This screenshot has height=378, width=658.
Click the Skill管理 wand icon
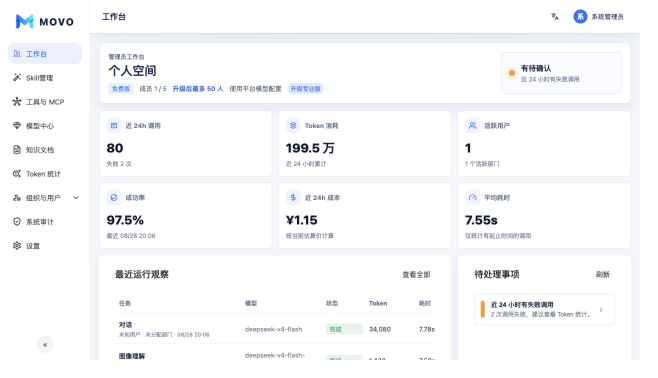[17, 78]
